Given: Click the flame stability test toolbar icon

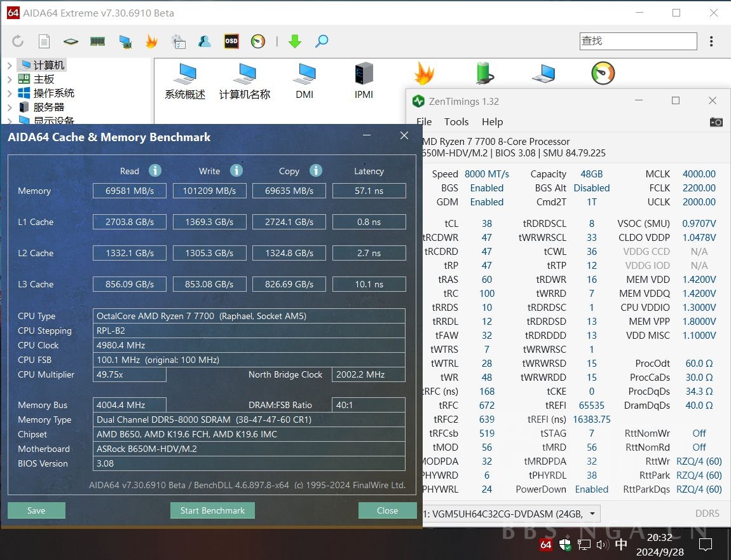Looking at the screenshot, I should [151, 41].
